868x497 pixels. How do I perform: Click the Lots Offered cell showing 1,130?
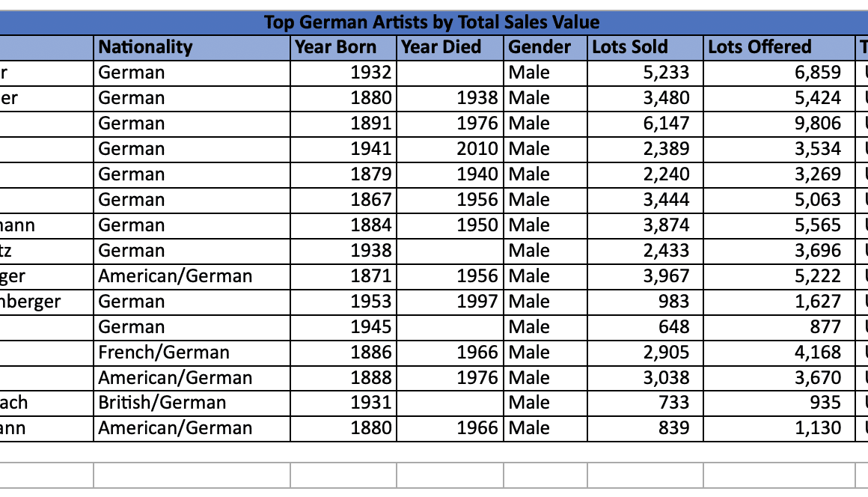(778, 429)
